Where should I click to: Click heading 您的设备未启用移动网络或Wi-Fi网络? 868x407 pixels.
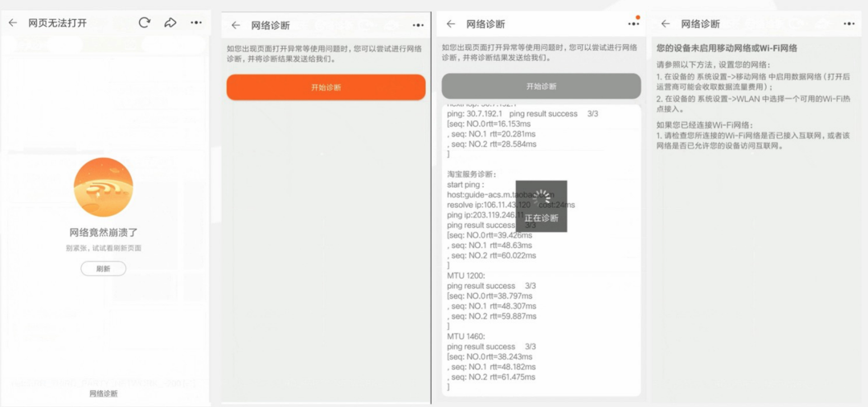[x=727, y=48]
